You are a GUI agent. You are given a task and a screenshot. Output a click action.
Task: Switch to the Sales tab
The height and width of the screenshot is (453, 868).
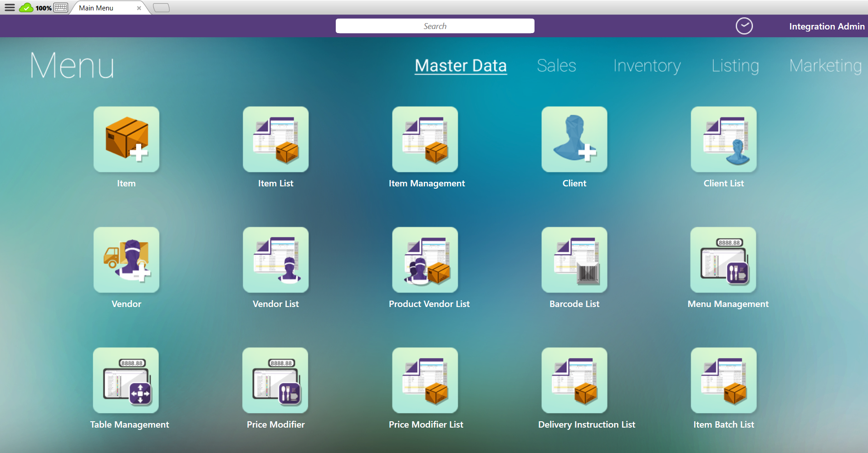point(556,66)
